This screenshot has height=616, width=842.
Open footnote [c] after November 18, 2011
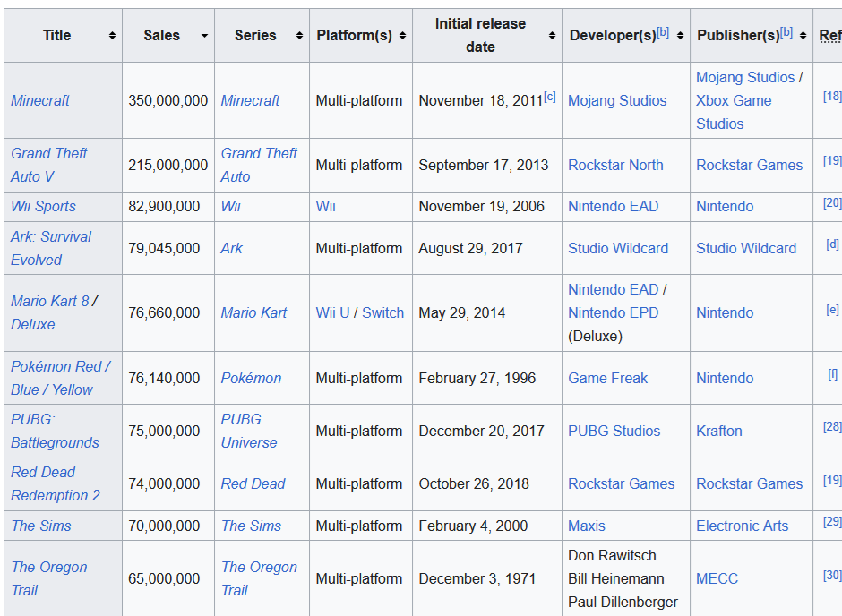(x=549, y=97)
